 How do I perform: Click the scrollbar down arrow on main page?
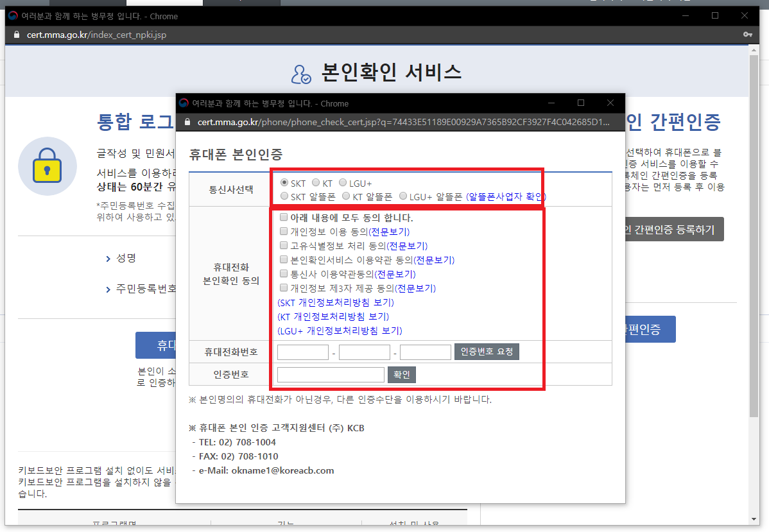click(x=754, y=519)
